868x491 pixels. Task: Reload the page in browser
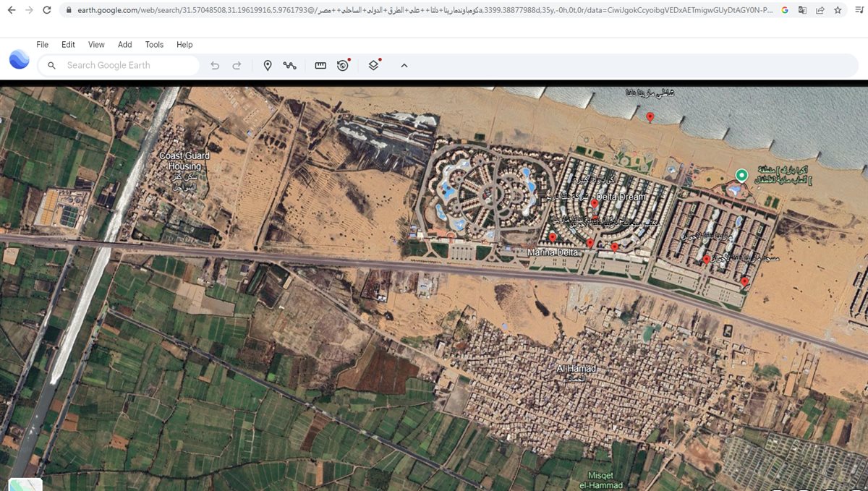[x=47, y=10]
